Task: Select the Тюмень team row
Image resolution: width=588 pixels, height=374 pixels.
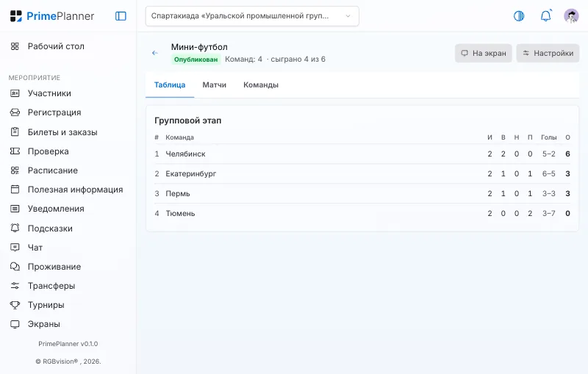Action: point(362,213)
